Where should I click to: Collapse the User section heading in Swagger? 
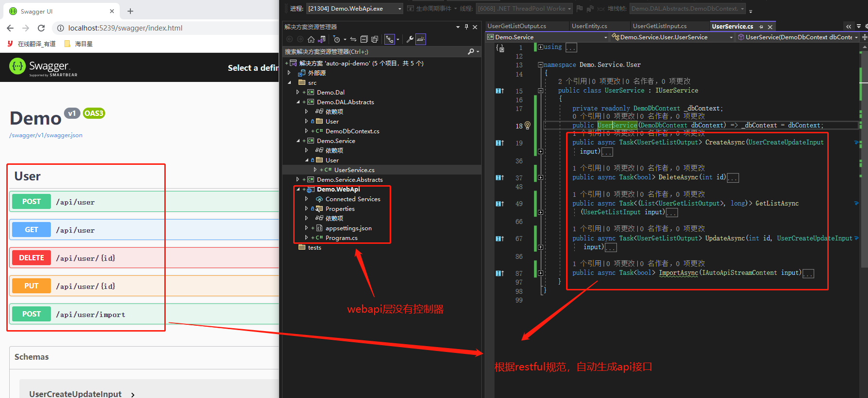(28, 176)
